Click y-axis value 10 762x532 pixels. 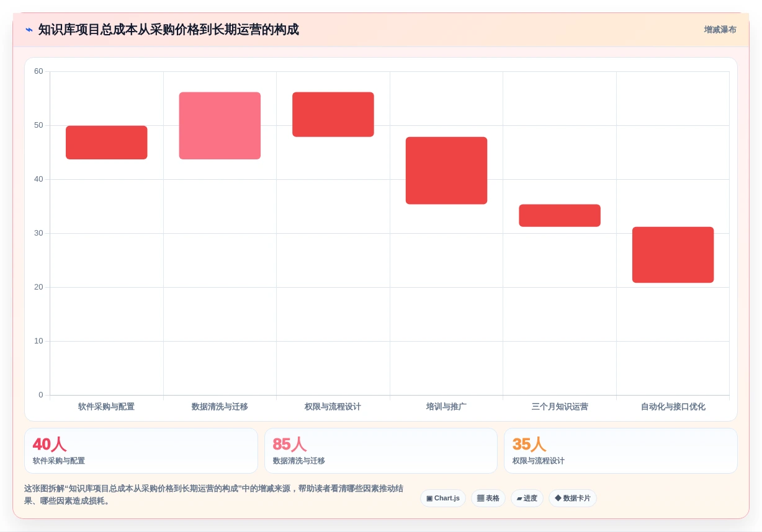38,341
